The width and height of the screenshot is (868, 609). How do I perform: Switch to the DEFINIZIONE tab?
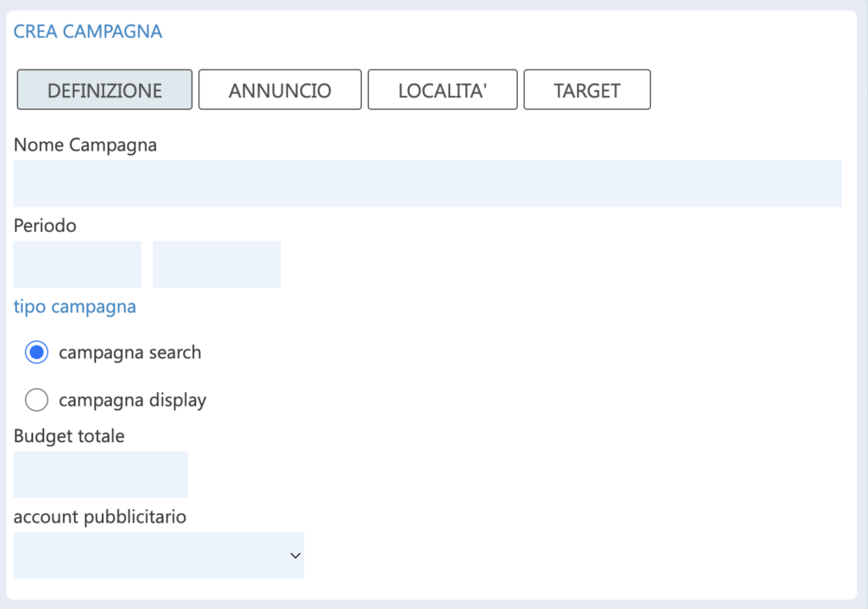[104, 90]
